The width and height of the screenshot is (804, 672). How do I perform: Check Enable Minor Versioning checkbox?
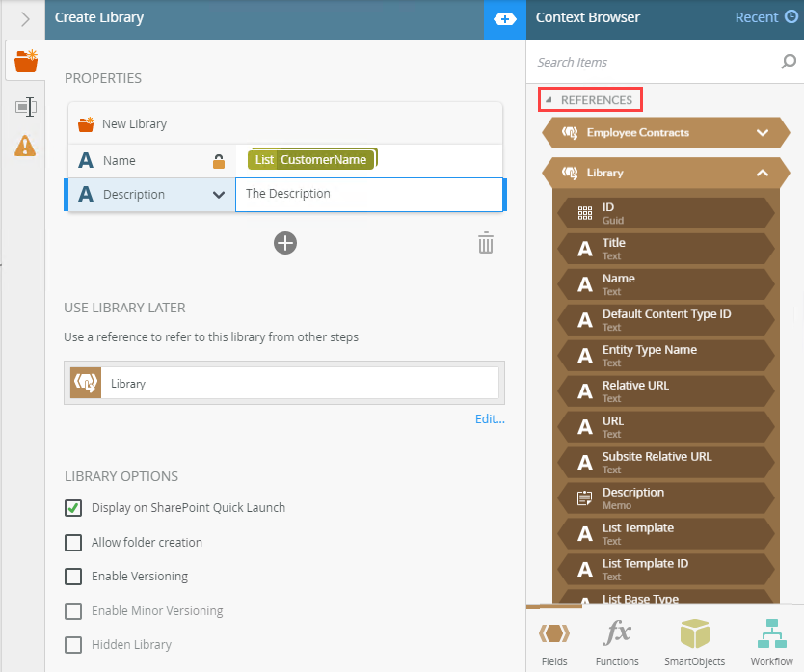point(73,611)
